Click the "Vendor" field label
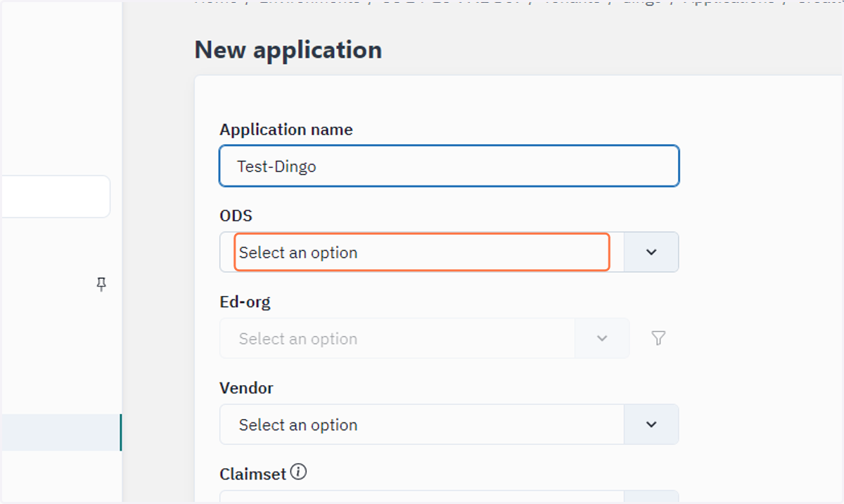844x504 pixels. (x=246, y=388)
